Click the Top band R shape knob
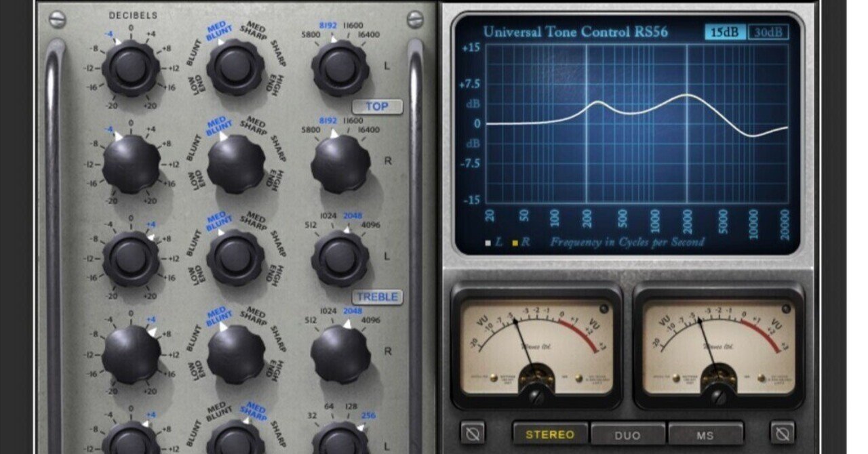This screenshot has width=868, height=454. pyautogui.click(x=235, y=164)
